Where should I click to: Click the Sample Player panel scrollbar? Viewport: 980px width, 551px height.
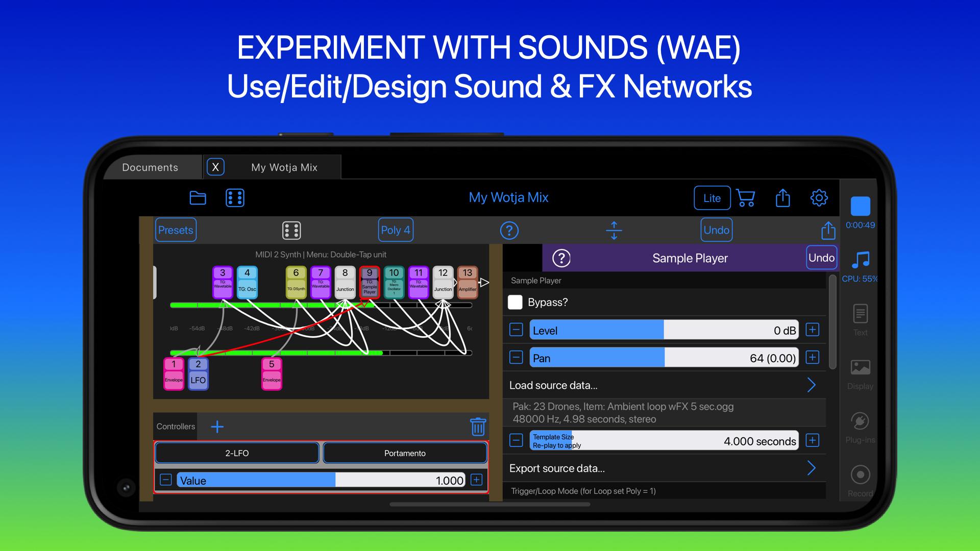[832, 321]
